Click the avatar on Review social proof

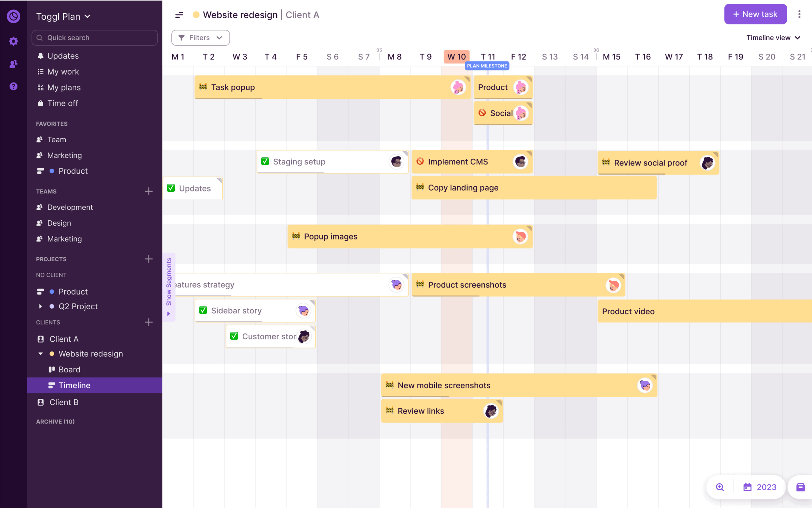pos(707,163)
